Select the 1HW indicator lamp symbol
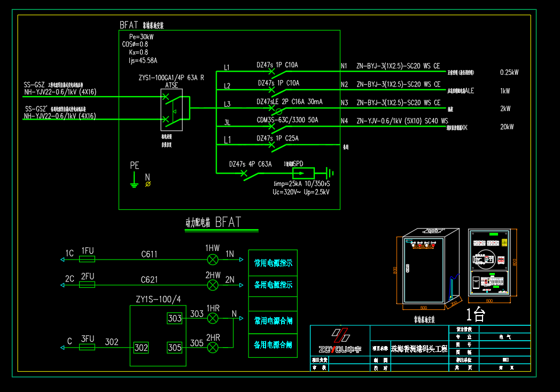The width and height of the screenshot is (560, 392). click(213, 260)
